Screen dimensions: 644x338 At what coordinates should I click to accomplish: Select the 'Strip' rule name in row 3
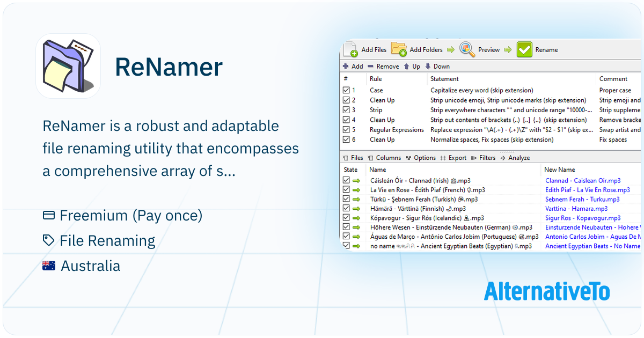376,110
